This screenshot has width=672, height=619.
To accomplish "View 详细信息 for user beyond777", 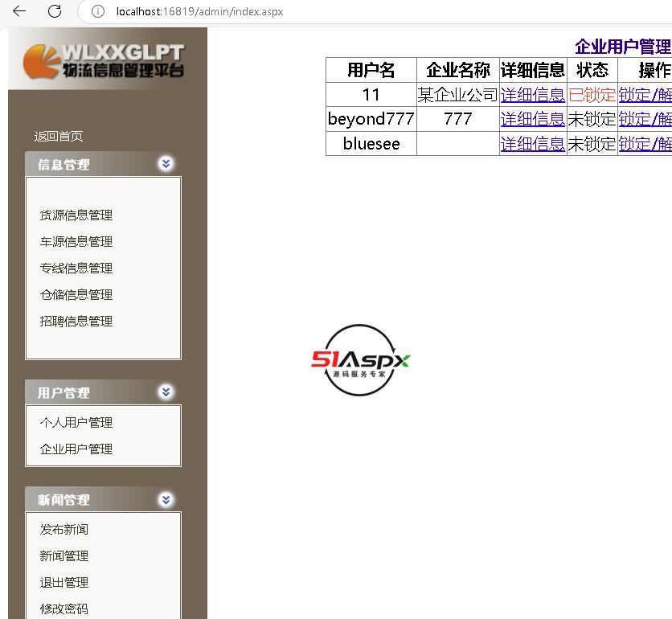I will [x=532, y=119].
